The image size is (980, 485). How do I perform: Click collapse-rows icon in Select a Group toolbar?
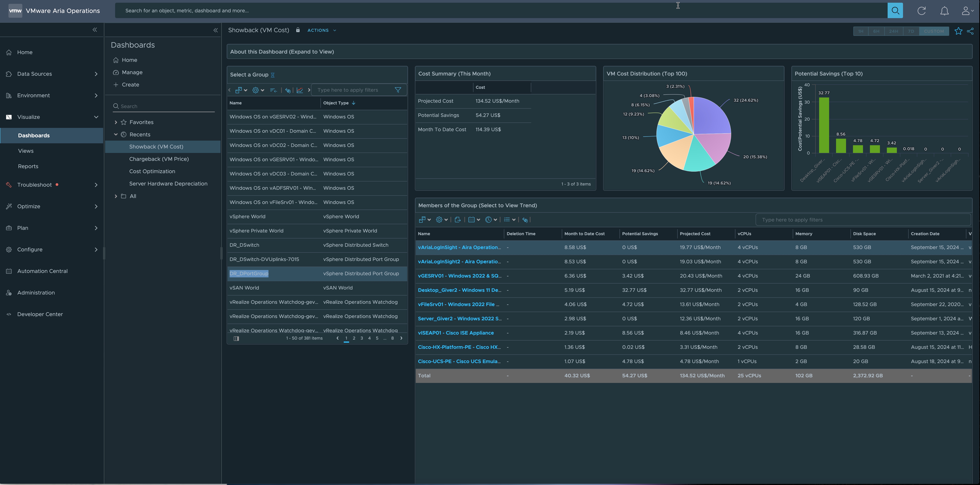(273, 90)
